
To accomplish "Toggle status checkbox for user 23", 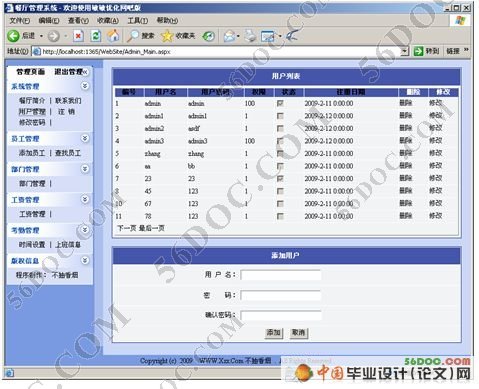I will pyautogui.click(x=280, y=179).
